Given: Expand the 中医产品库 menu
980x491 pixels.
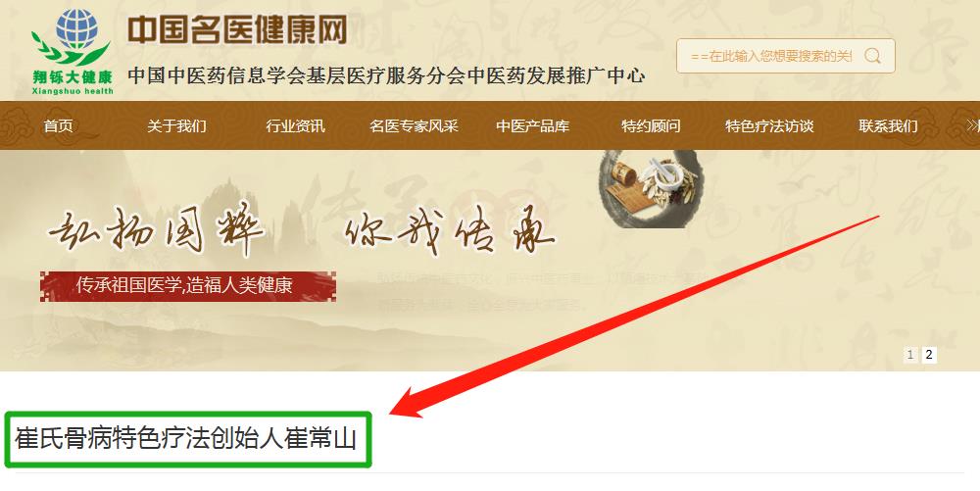Looking at the screenshot, I should 532,126.
